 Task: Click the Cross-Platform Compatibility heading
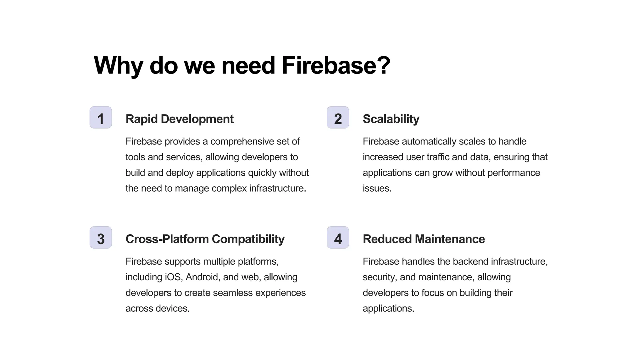[x=205, y=239]
